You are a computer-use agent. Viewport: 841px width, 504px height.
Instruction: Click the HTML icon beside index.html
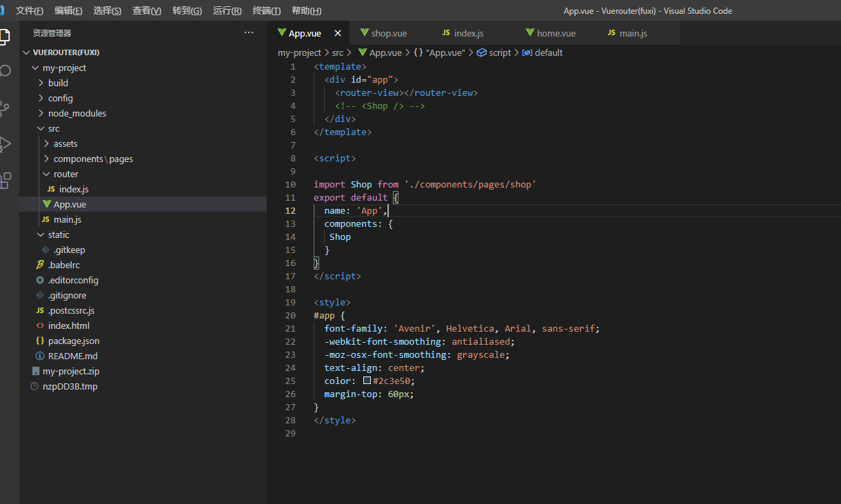(40, 325)
